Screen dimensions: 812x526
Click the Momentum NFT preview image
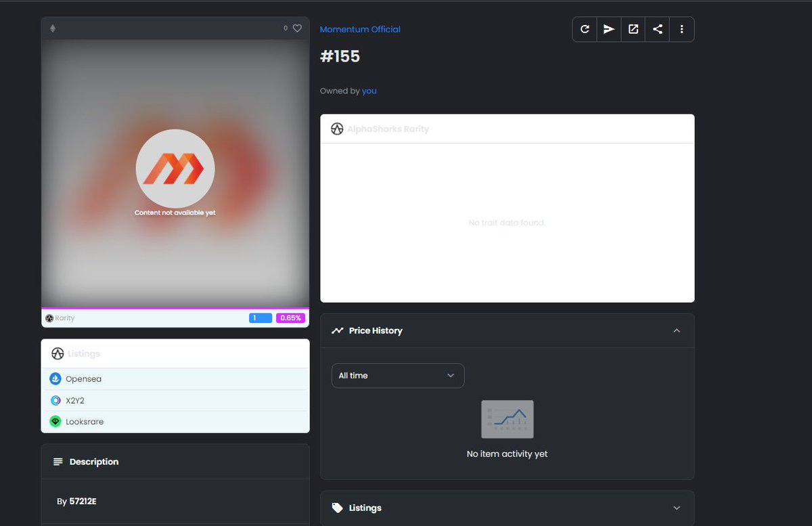(175, 173)
